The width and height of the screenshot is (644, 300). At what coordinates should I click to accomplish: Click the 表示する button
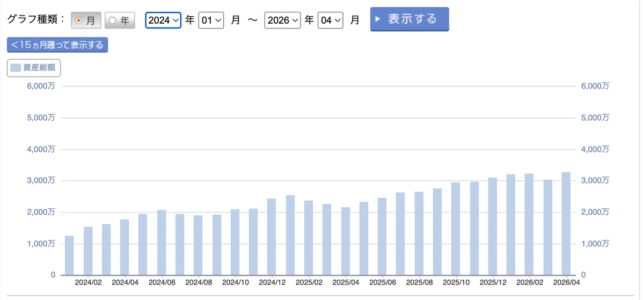point(409,19)
